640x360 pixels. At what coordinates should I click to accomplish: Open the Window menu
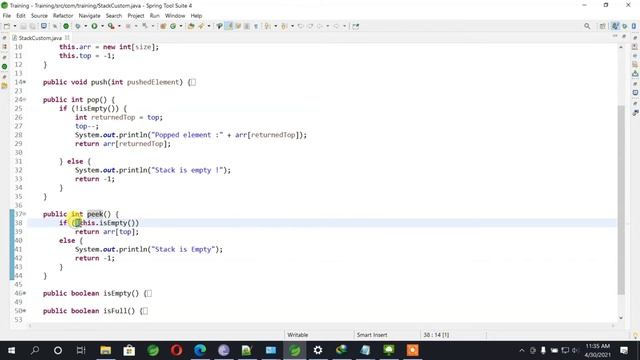(x=175, y=16)
